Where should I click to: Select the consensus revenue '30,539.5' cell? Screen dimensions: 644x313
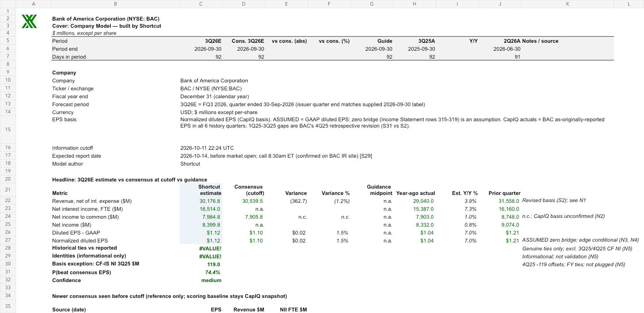252,201
